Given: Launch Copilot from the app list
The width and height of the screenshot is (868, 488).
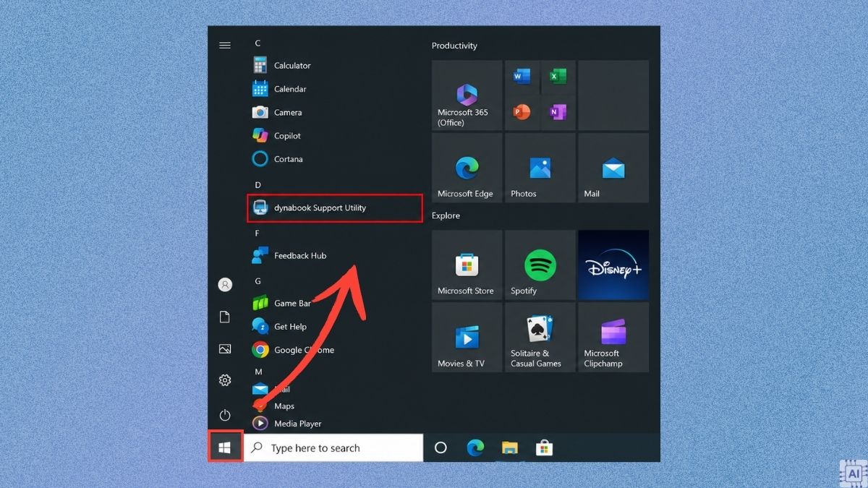Looking at the screenshot, I should click(334, 135).
